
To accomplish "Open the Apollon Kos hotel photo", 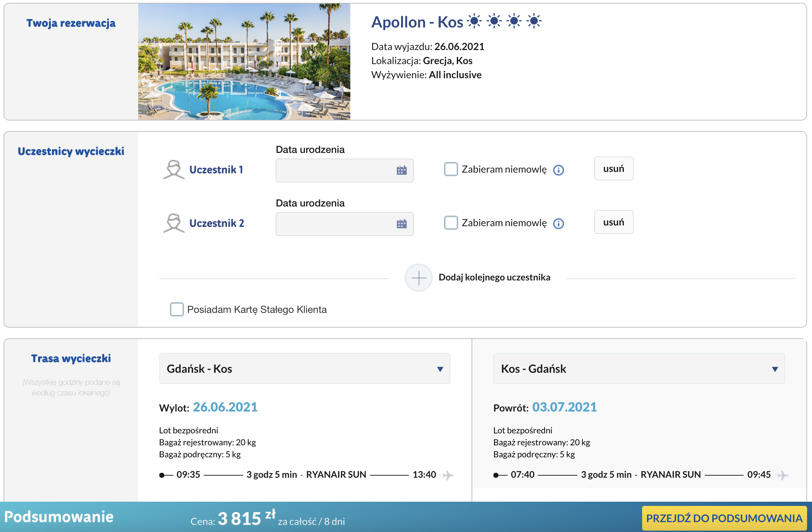I will 244,62.
